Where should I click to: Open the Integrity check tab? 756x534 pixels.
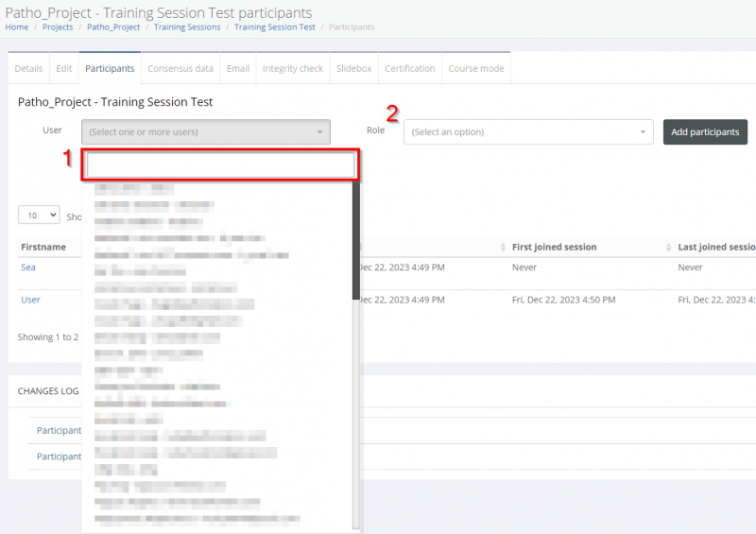click(x=293, y=69)
